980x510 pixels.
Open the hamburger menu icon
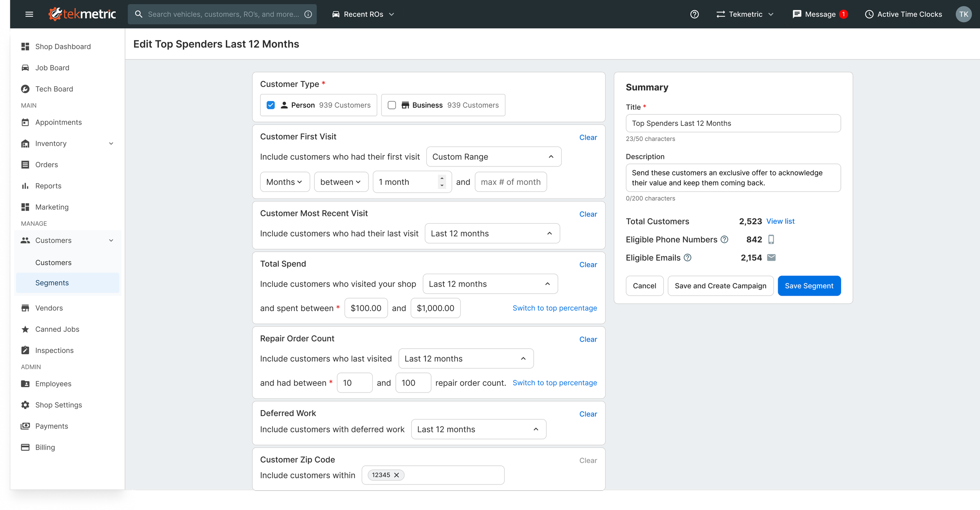[x=29, y=14]
